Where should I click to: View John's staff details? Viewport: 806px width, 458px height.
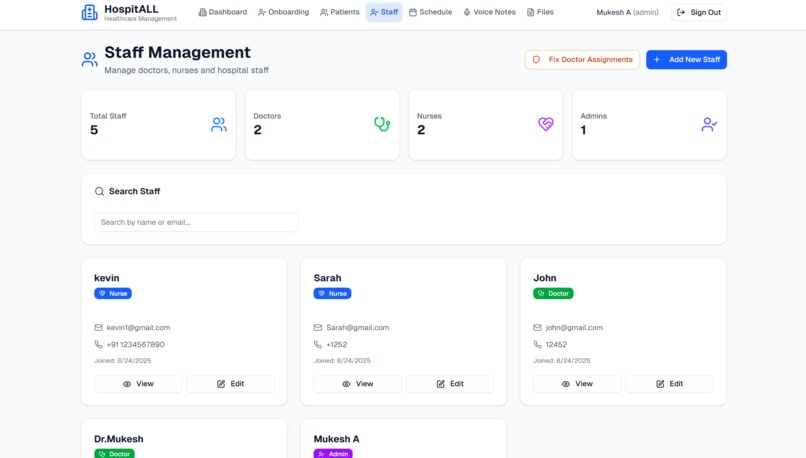pos(577,384)
